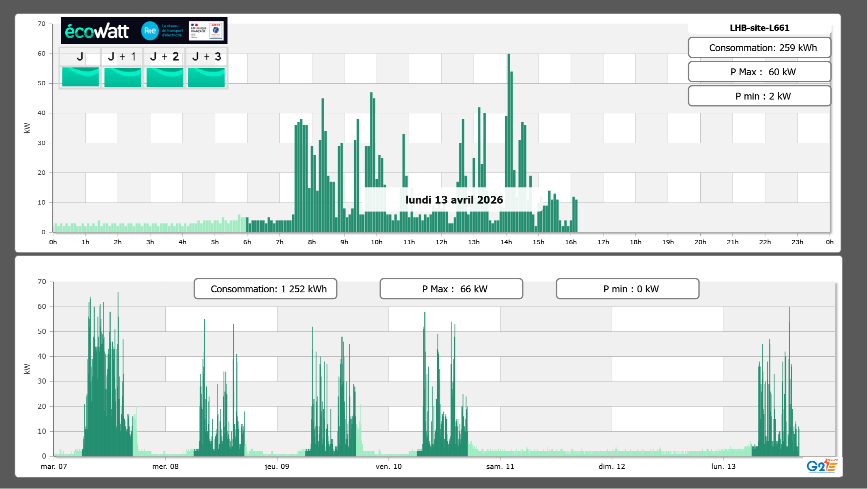Click the green signal icon under J
This screenshot has height=489, width=868.
click(x=80, y=77)
